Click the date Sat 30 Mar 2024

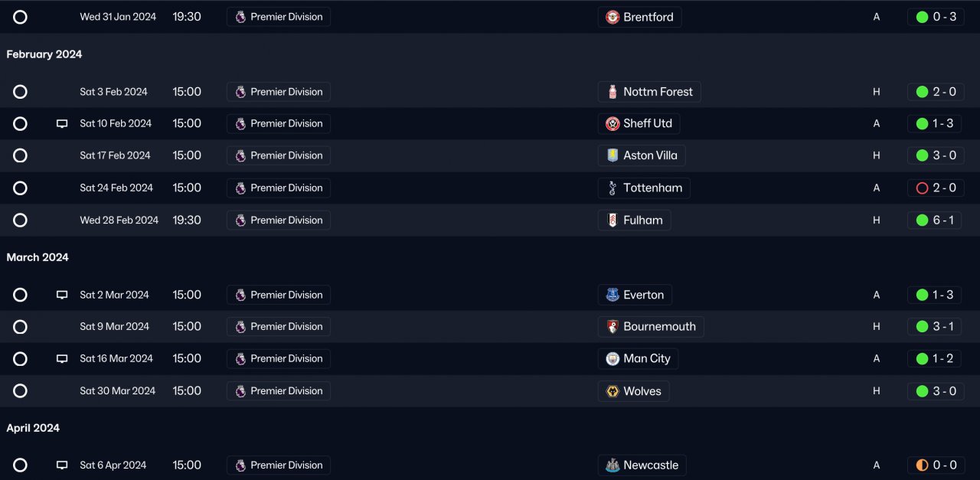pos(117,391)
